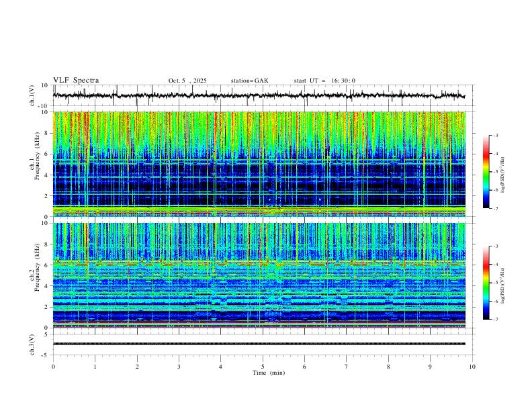This screenshot has height=411, width=532.
Task: Click the "VLF Spectra" title text
Action: tap(76, 81)
